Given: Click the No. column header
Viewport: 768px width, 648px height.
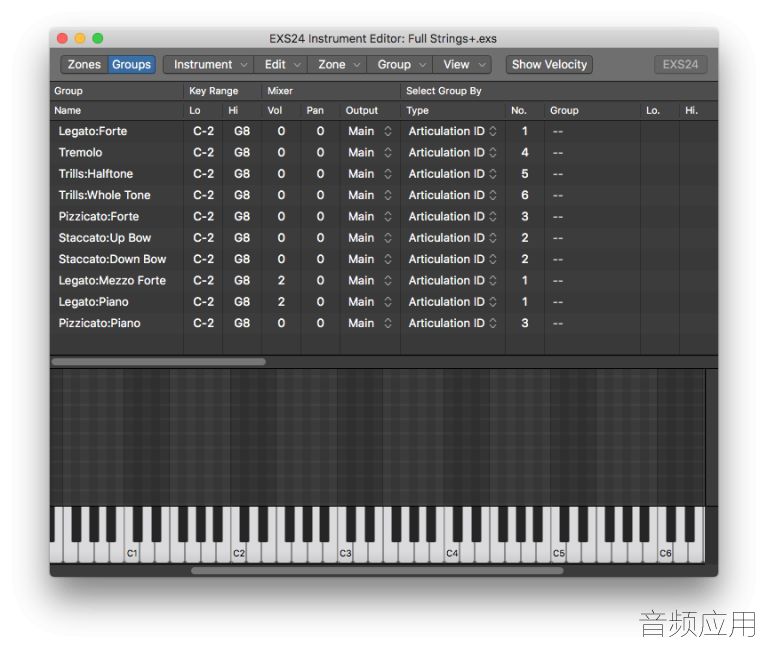Looking at the screenshot, I should click(519, 111).
